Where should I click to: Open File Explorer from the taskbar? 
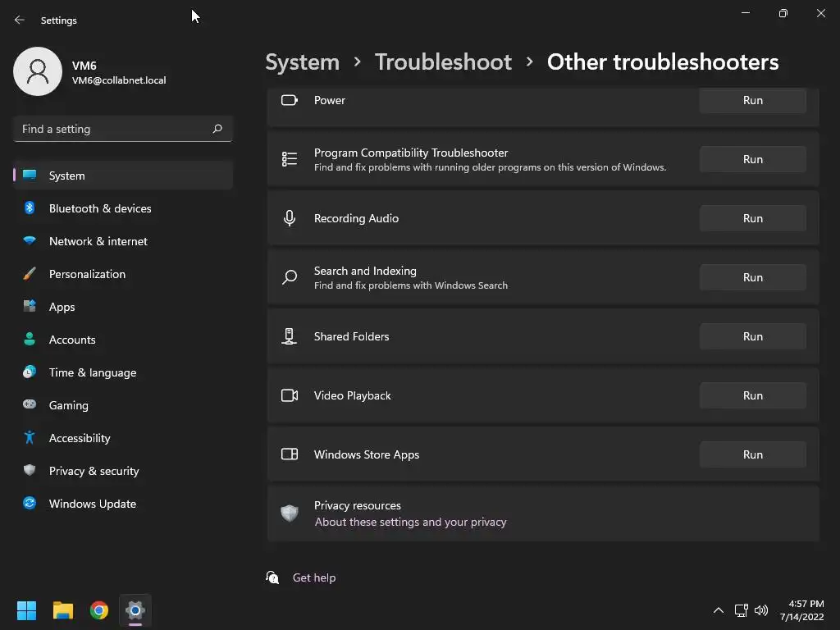[63, 610]
